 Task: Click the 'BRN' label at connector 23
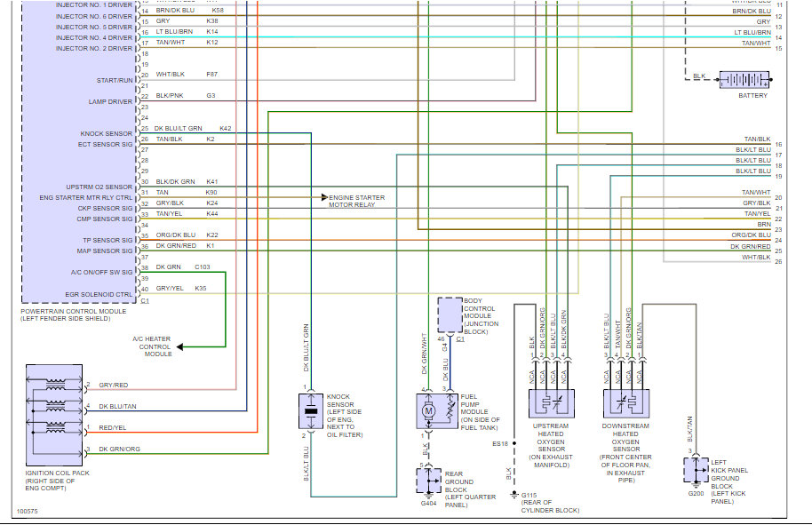pos(764,225)
